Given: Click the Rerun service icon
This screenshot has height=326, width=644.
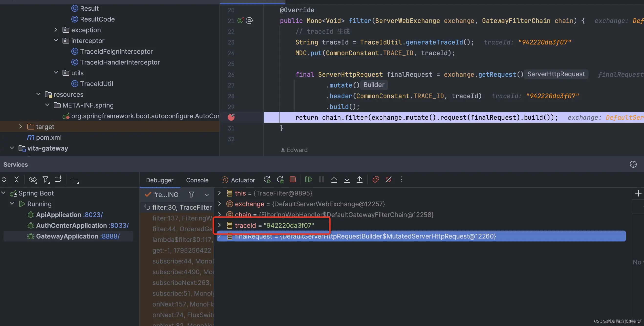Looking at the screenshot, I should point(267,180).
